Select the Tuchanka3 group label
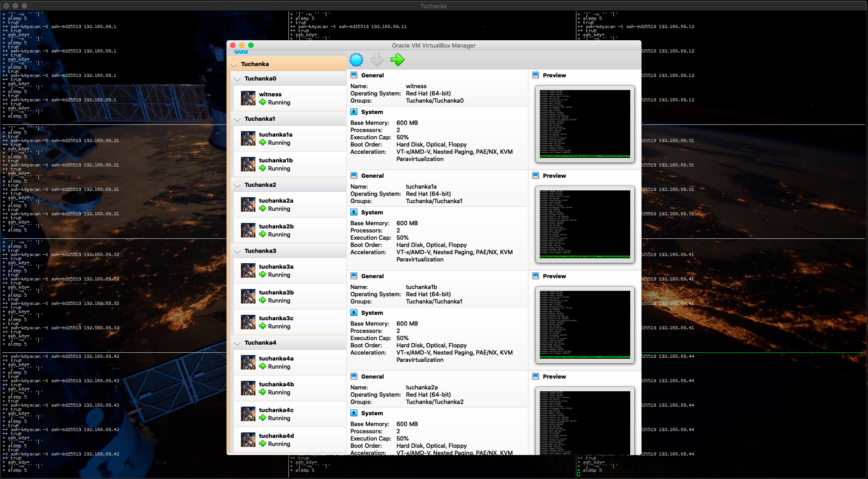 (x=260, y=251)
